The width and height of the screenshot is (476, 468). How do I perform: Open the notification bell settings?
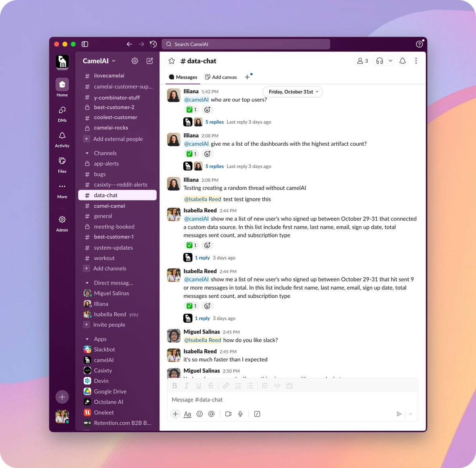pos(403,61)
